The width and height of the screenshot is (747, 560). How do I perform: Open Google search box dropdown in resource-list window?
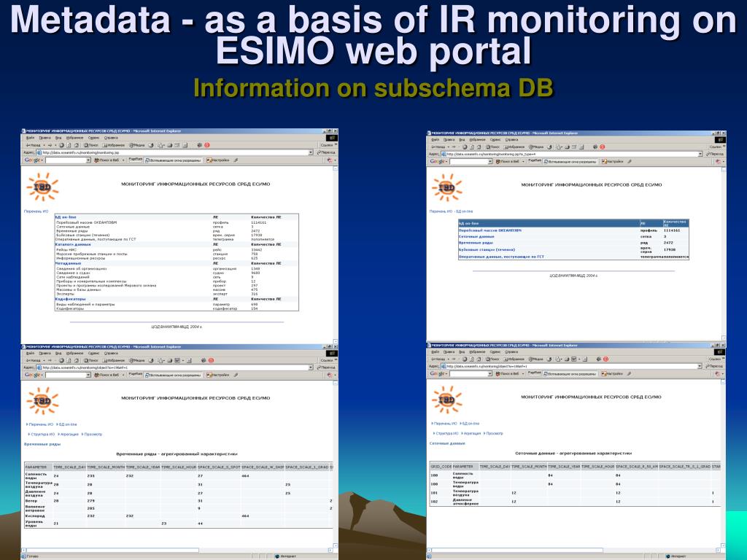[88, 160]
